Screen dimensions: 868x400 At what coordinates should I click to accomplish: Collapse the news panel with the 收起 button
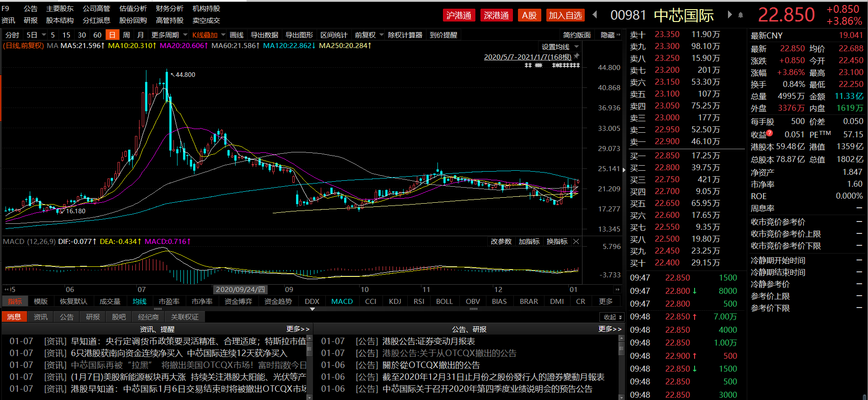612,317
